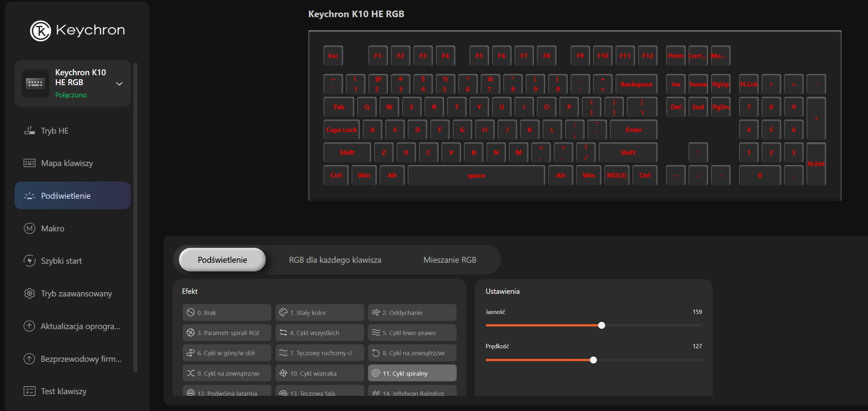Click the Backspace key on the keyboard preview
The image size is (868, 411).
636,84
